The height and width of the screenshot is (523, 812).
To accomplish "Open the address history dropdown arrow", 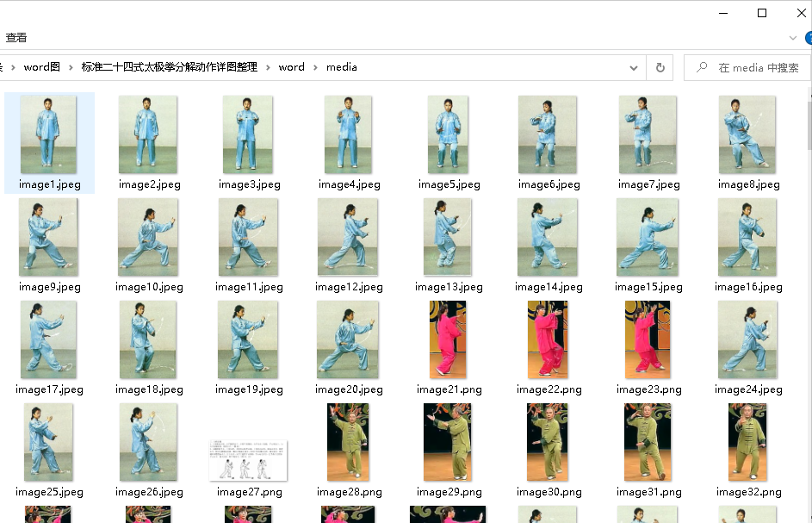I will [634, 67].
